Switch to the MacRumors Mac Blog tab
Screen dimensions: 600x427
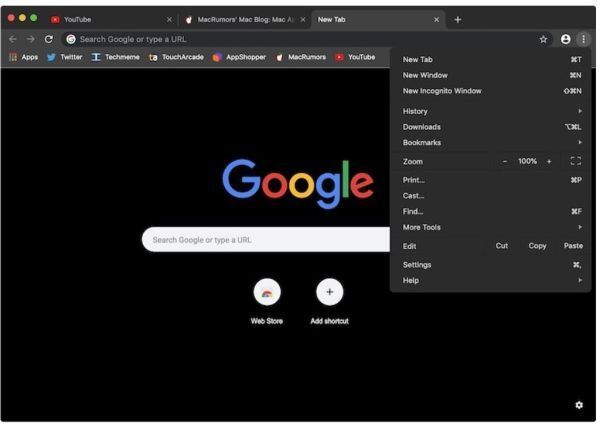tap(245, 20)
